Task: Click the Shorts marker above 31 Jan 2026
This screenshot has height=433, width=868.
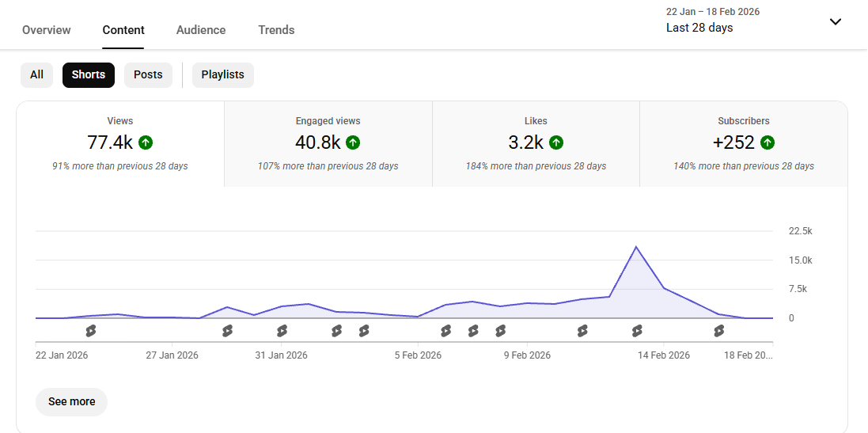Action: [282, 331]
